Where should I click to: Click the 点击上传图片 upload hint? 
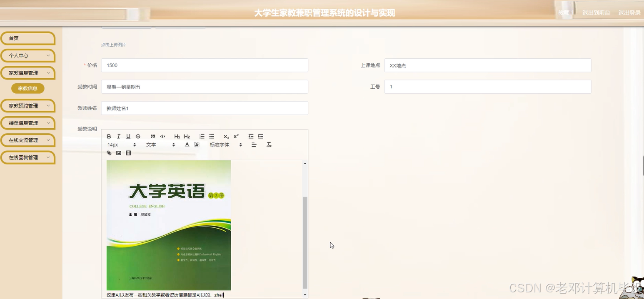point(113,45)
